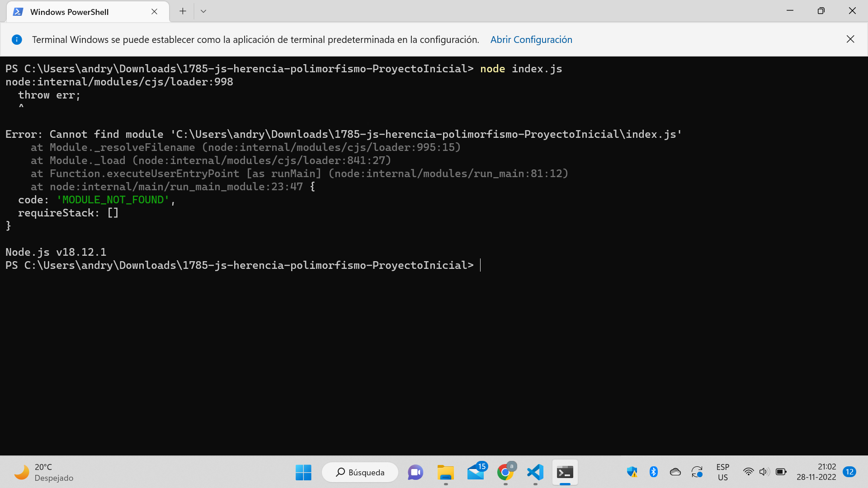Switch the ESP US input language
Screen dimensions: 868x488
point(723,472)
